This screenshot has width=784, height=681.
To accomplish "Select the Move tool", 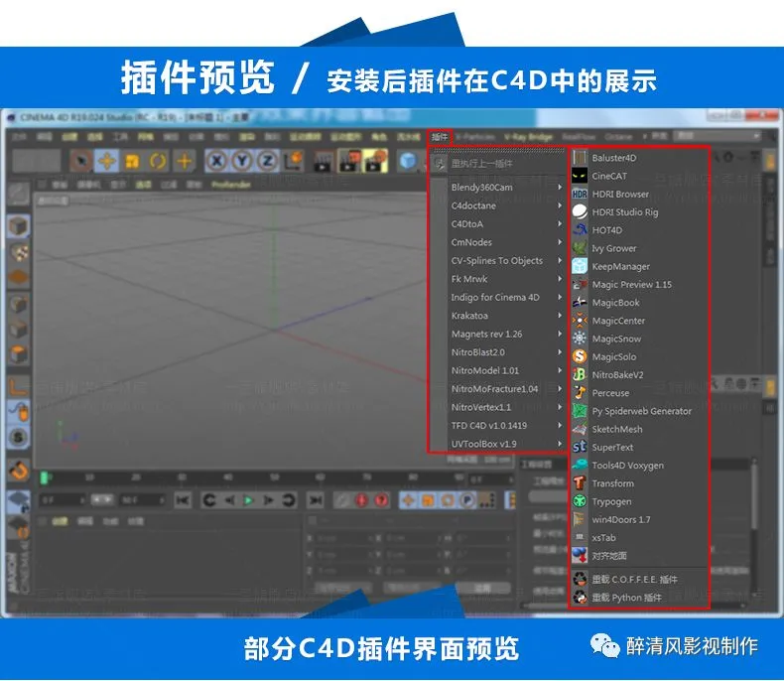I will (107, 161).
